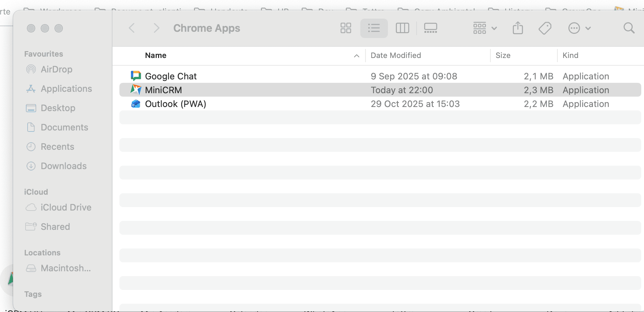The height and width of the screenshot is (312, 644).
Task: Switch to icon grid view
Action: click(x=345, y=28)
